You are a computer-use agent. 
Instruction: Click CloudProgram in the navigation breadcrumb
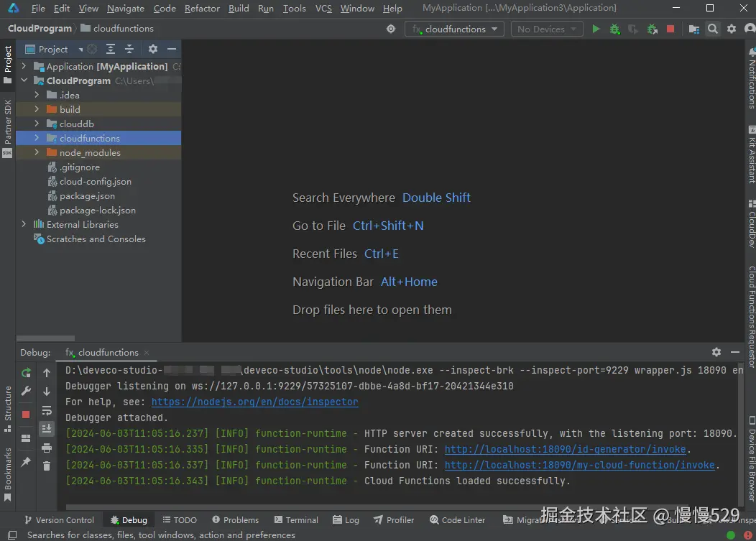point(40,29)
